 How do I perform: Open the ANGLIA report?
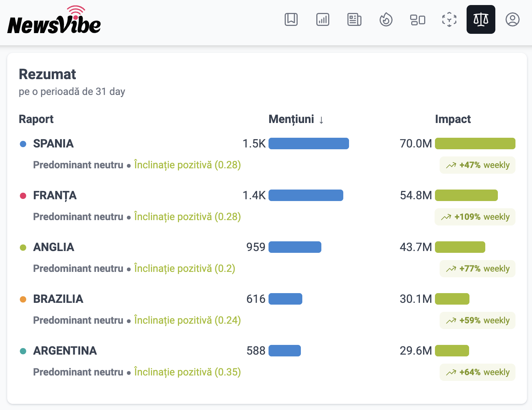(x=54, y=247)
